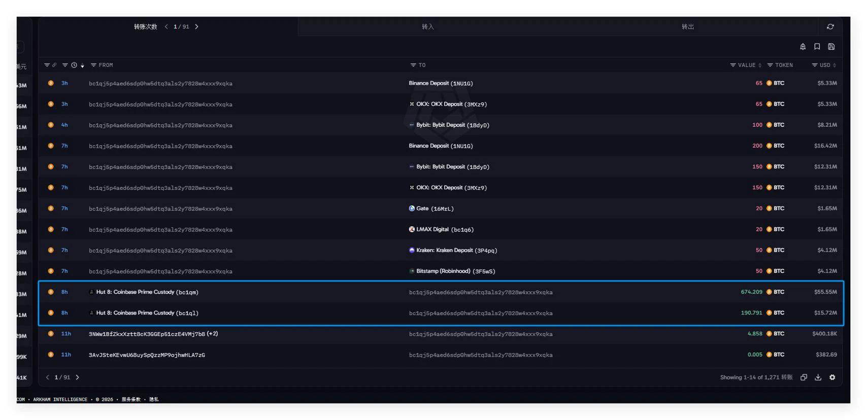Screen dimensions: 868x420
Task: Open the 服务条款 footer link
Action: pyautogui.click(x=131, y=400)
